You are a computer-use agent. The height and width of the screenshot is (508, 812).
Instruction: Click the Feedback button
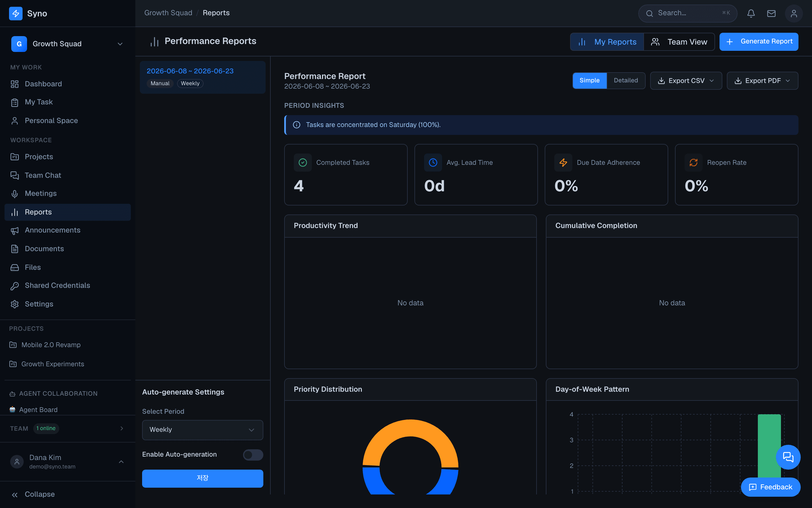[x=770, y=487]
